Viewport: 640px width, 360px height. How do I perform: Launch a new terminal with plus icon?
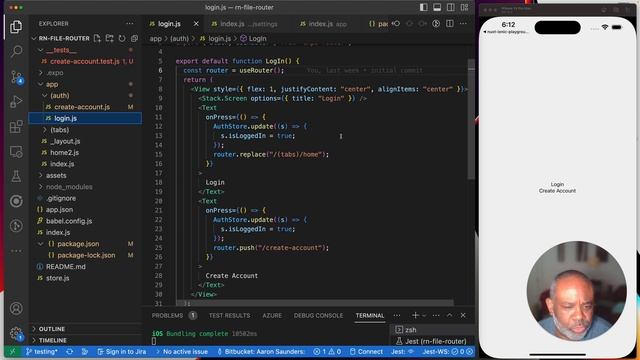click(415, 315)
